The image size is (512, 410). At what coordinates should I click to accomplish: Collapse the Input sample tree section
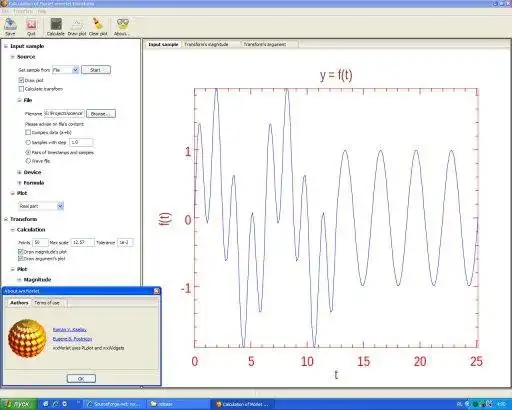(6, 46)
